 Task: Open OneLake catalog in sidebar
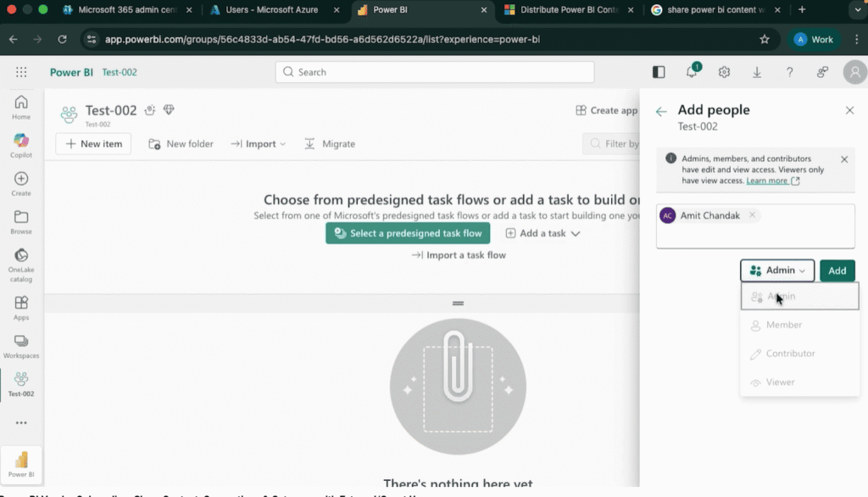(x=21, y=265)
